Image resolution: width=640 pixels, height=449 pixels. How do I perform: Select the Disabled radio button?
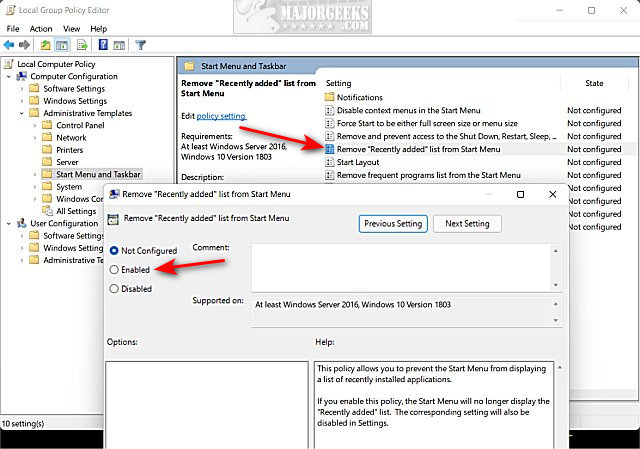coord(114,289)
